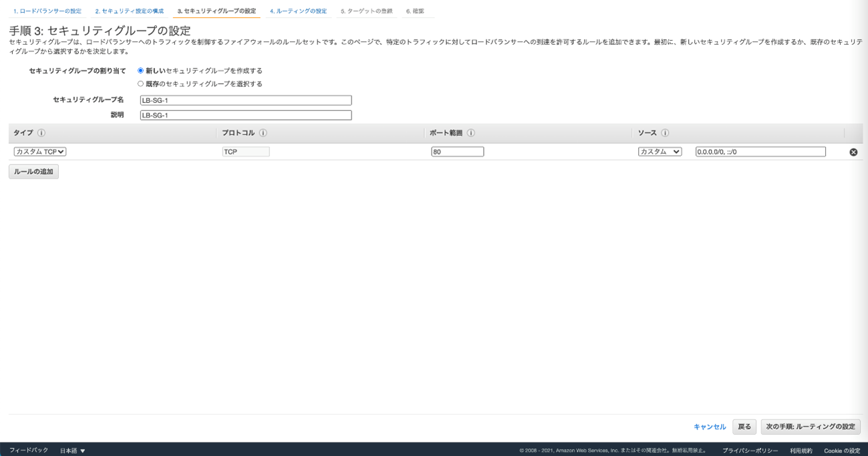Open the ソース カスタム dropdown
Screen dimensions: 868x456
tap(660, 152)
